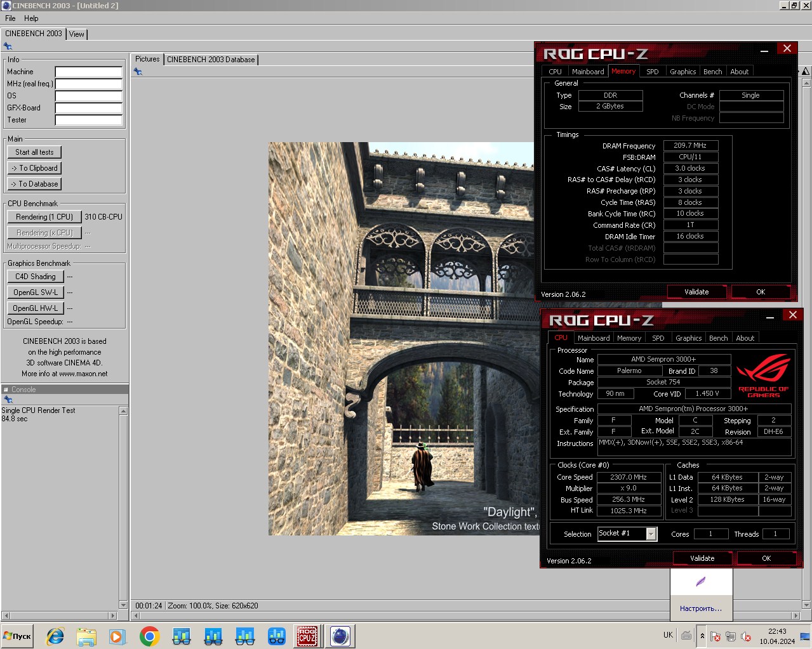812x649 pixels.
Task: Switch to the View tab in CINEBENCH
Action: coord(77,34)
